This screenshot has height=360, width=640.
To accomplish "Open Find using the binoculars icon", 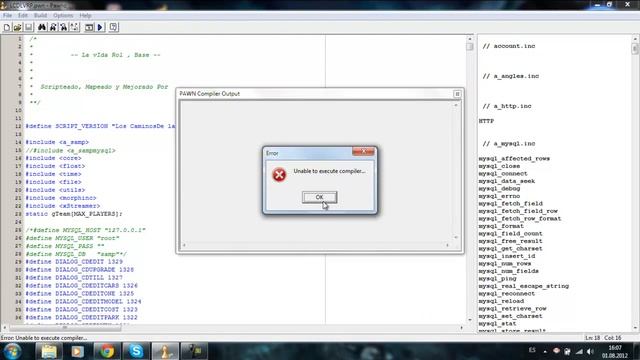I will [x=42, y=27].
